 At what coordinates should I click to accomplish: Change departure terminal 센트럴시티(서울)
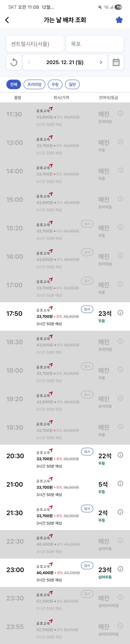[x=35, y=44]
